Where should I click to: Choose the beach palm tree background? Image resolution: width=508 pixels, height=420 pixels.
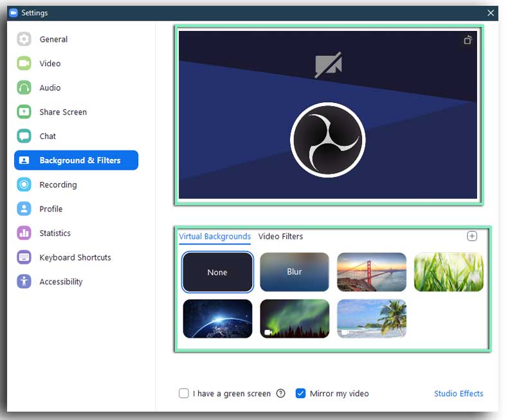[x=372, y=318]
